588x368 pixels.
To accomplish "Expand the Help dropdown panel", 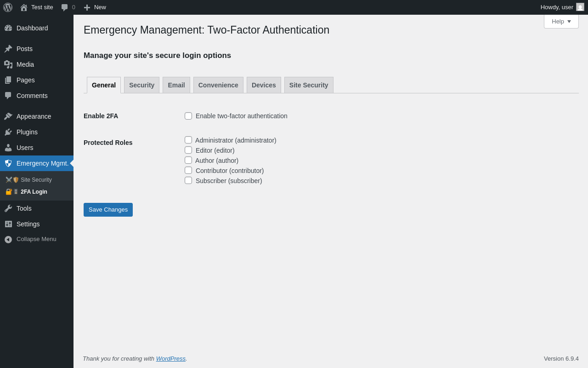I will pos(561,21).
